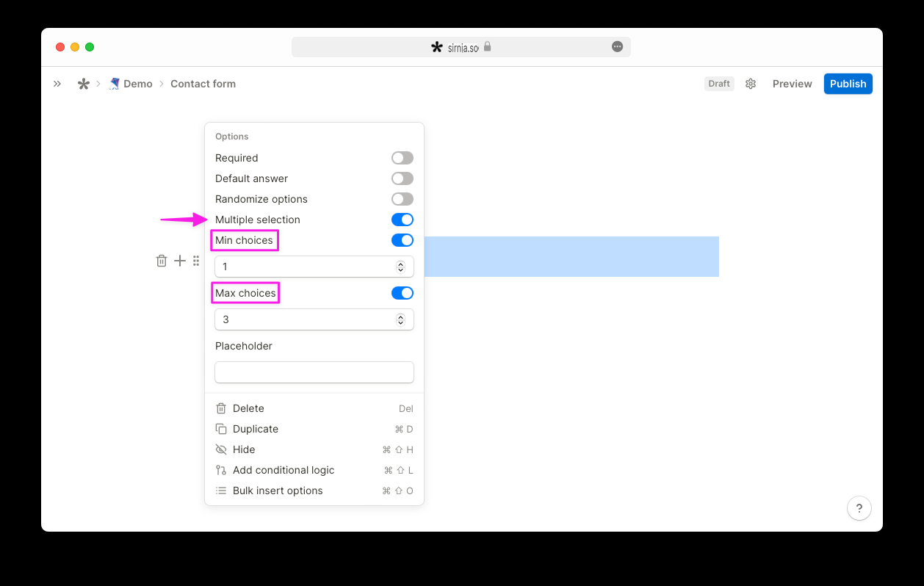Click the Options menu header text
Screen dimensions: 924x586
(x=232, y=137)
